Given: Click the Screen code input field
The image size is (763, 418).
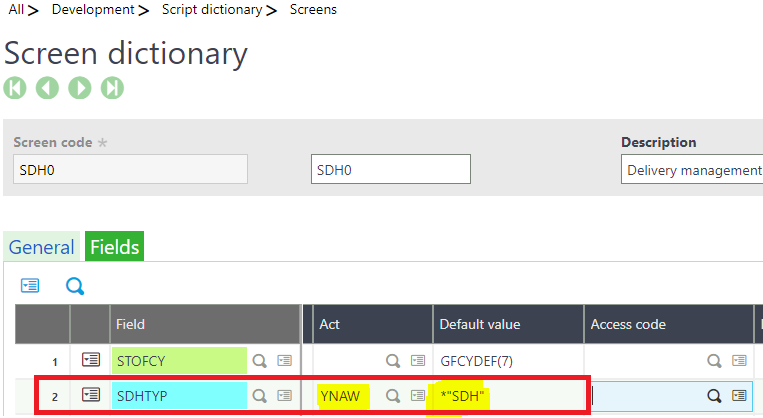Looking at the screenshot, I should pos(131,170).
